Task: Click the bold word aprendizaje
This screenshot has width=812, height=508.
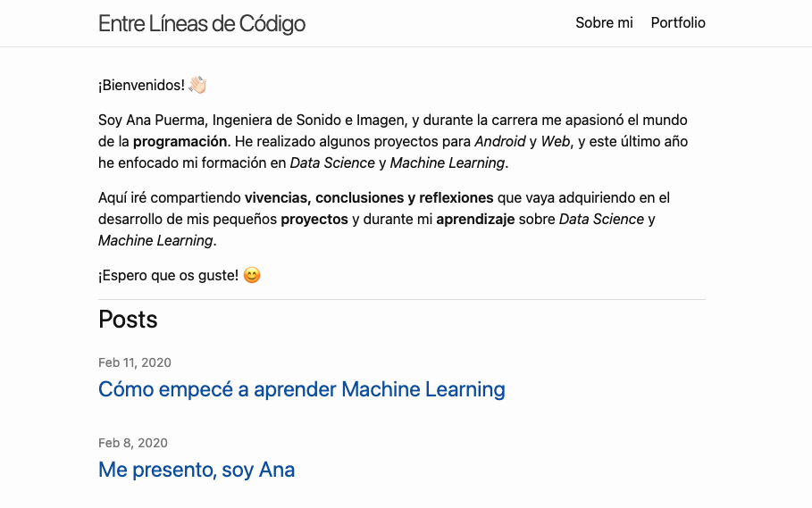Action: click(475, 220)
